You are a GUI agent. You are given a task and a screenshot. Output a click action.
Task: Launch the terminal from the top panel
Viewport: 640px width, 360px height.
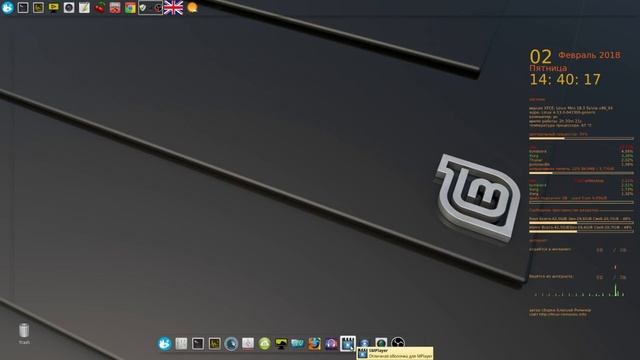(x=23, y=7)
